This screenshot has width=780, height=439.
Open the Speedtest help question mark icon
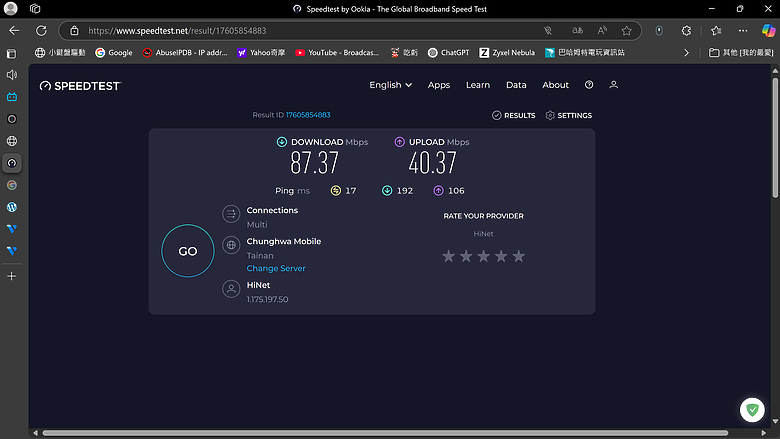[x=589, y=85]
